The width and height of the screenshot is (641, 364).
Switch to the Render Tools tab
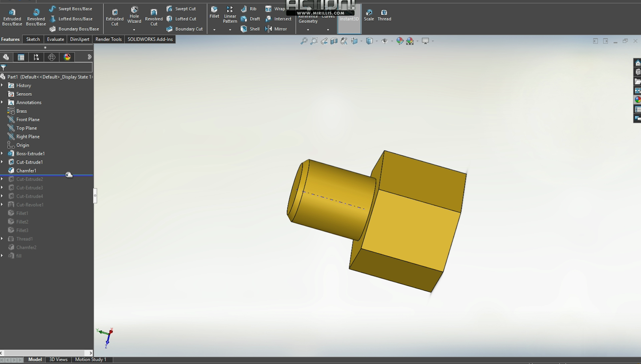(109, 39)
